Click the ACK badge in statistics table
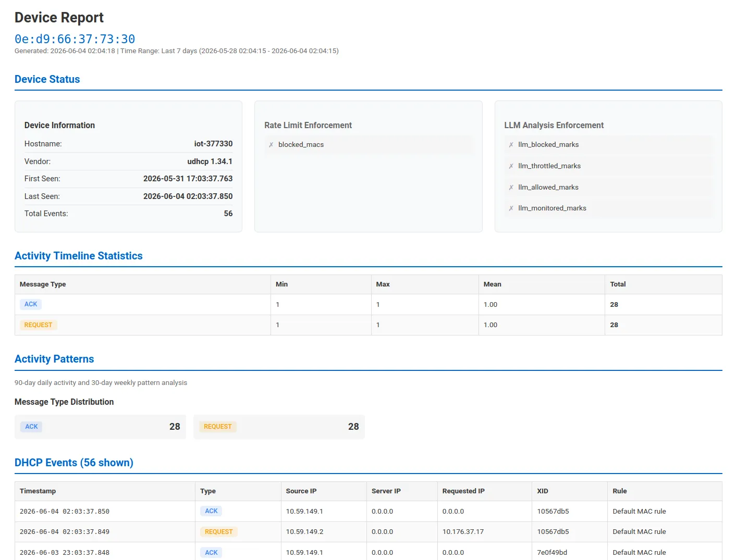The height and width of the screenshot is (560, 736). [31, 304]
